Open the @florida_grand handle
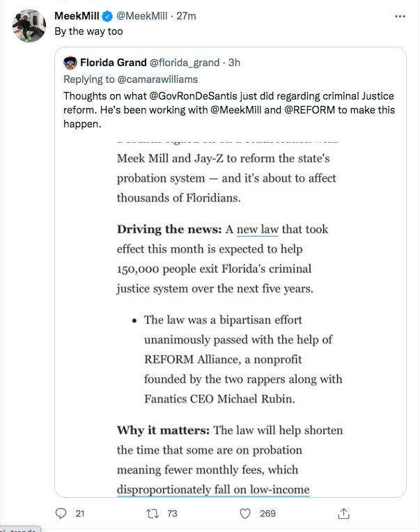The width and height of the screenshot is (420, 532). coord(185,63)
